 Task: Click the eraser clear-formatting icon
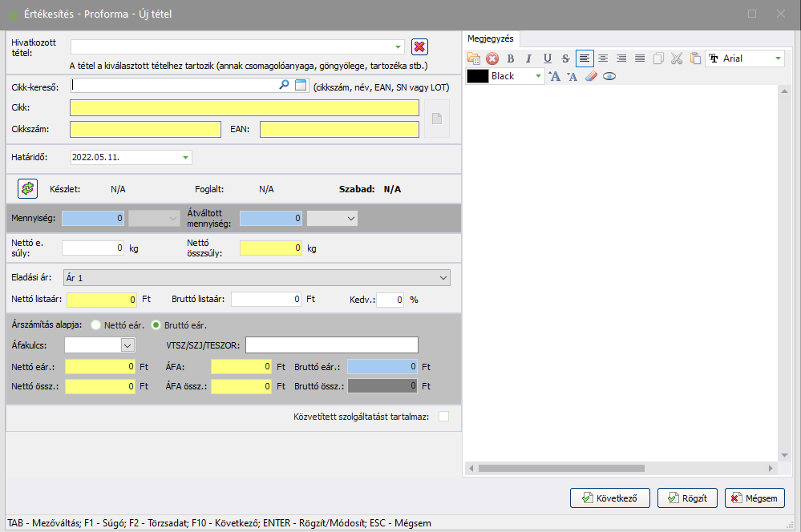point(591,76)
